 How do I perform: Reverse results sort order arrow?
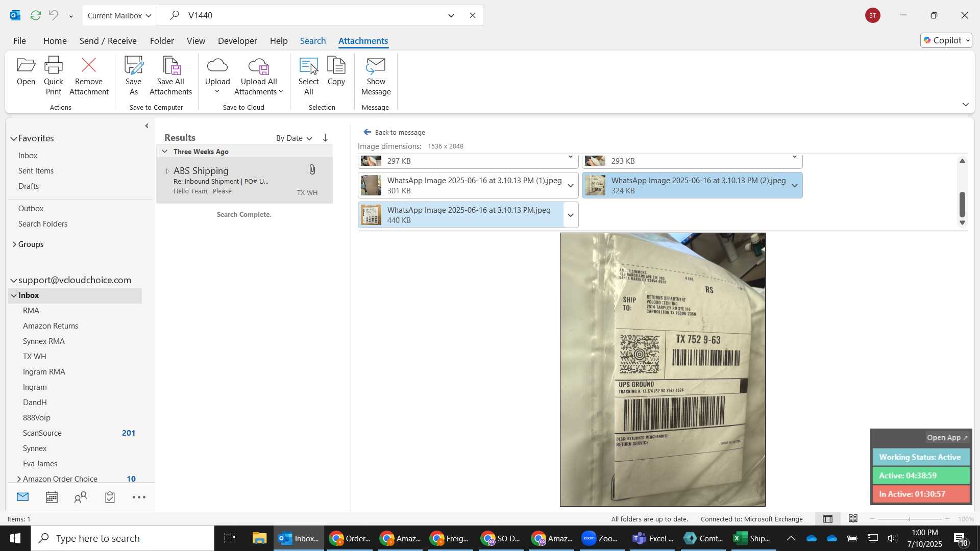pos(325,138)
